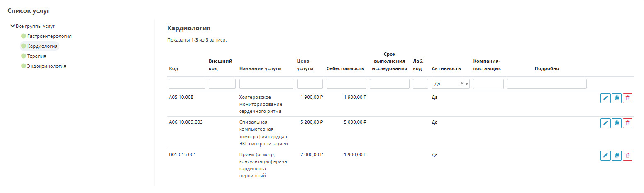This screenshot has height=193, width=644.
Task: Focus the Себестоимость filter input
Action: click(x=346, y=84)
